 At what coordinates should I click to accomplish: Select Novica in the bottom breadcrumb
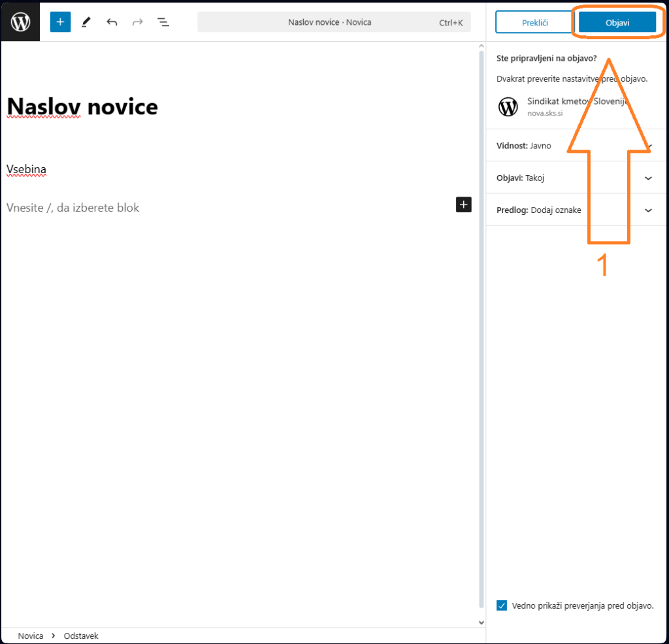31,636
